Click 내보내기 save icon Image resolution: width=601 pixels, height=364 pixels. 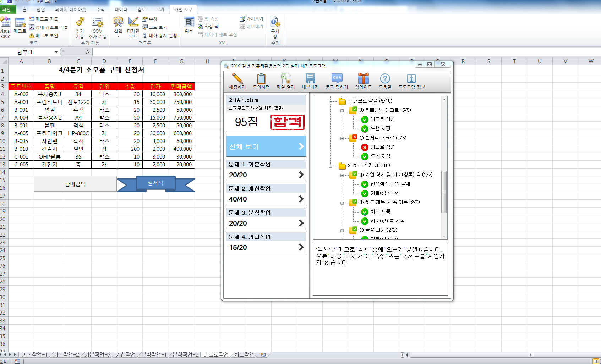(x=310, y=81)
